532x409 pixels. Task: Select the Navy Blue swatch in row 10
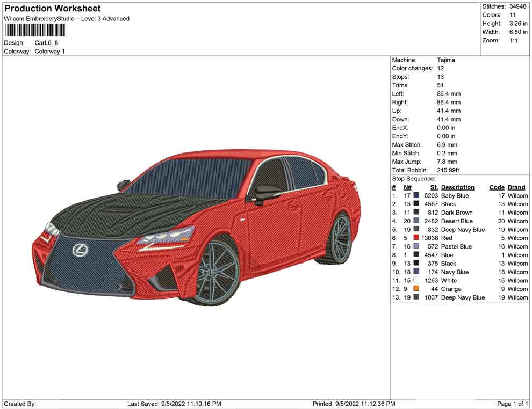point(416,272)
